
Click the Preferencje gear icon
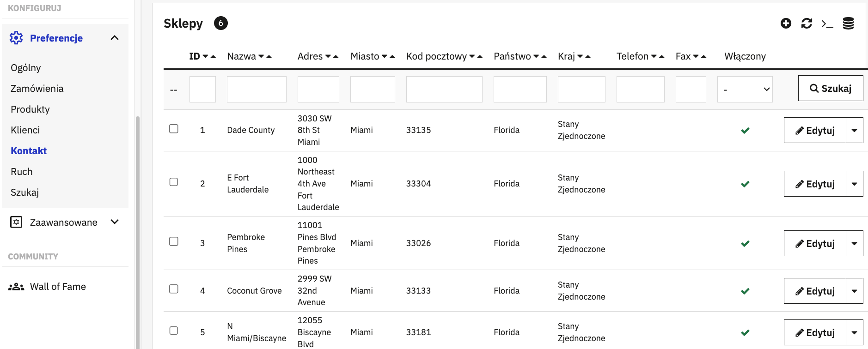pos(16,38)
